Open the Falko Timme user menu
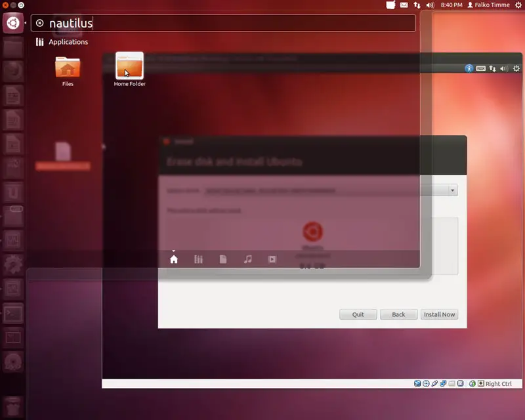 (488, 5)
